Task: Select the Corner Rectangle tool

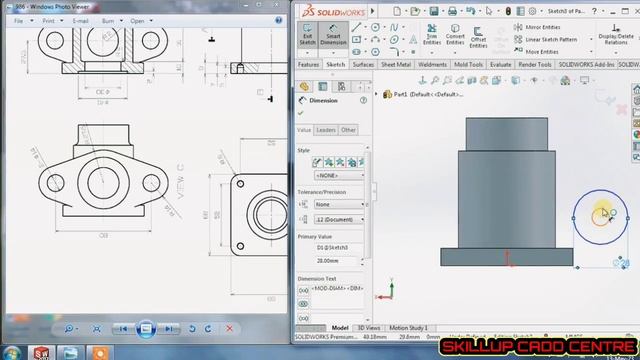Action: pyautogui.click(x=356, y=40)
